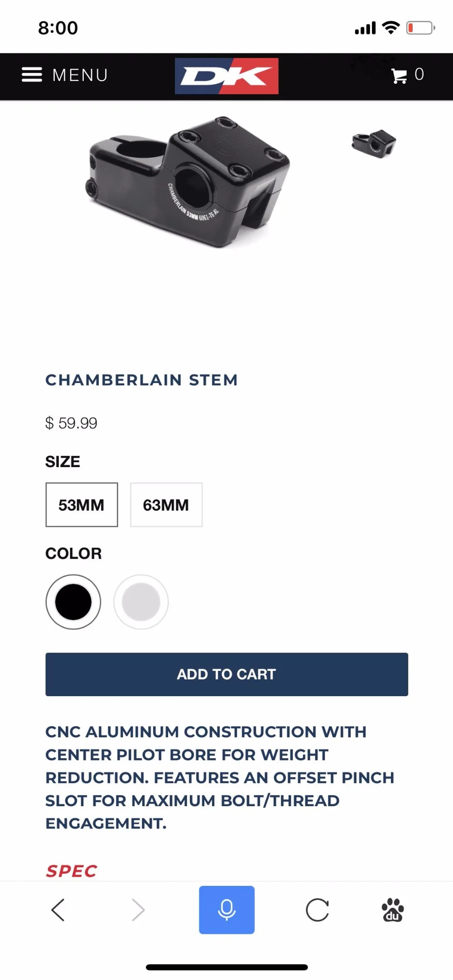Tap the battery indicator in status bar

(421, 28)
